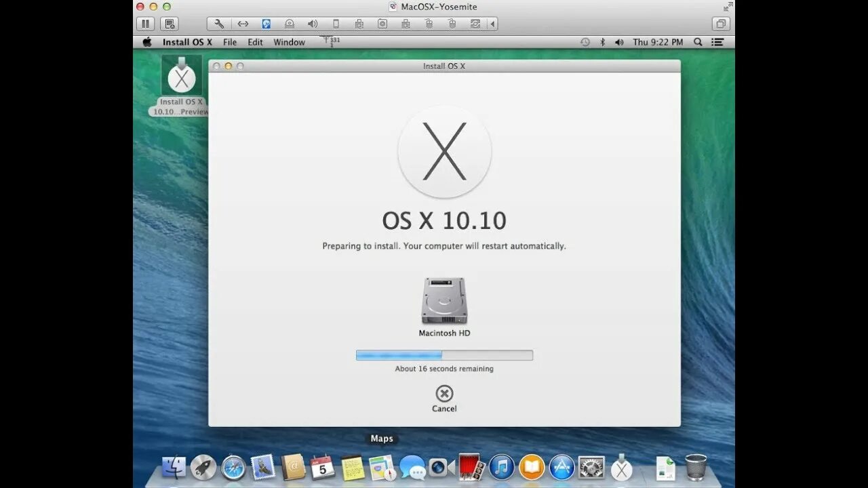Open the App Store from the Dock

(561, 467)
